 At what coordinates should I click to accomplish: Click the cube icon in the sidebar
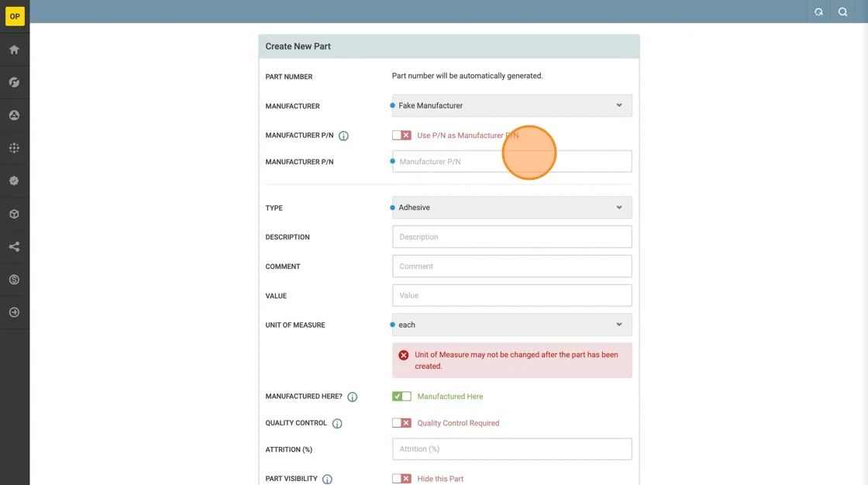tap(14, 214)
